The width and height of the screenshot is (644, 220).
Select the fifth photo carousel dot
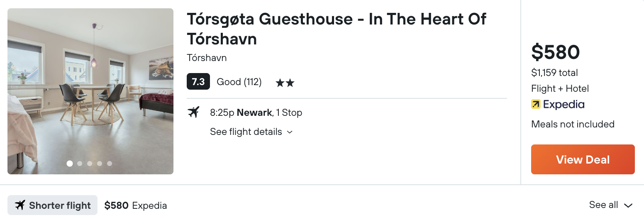pyautogui.click(x=110, y=164)
